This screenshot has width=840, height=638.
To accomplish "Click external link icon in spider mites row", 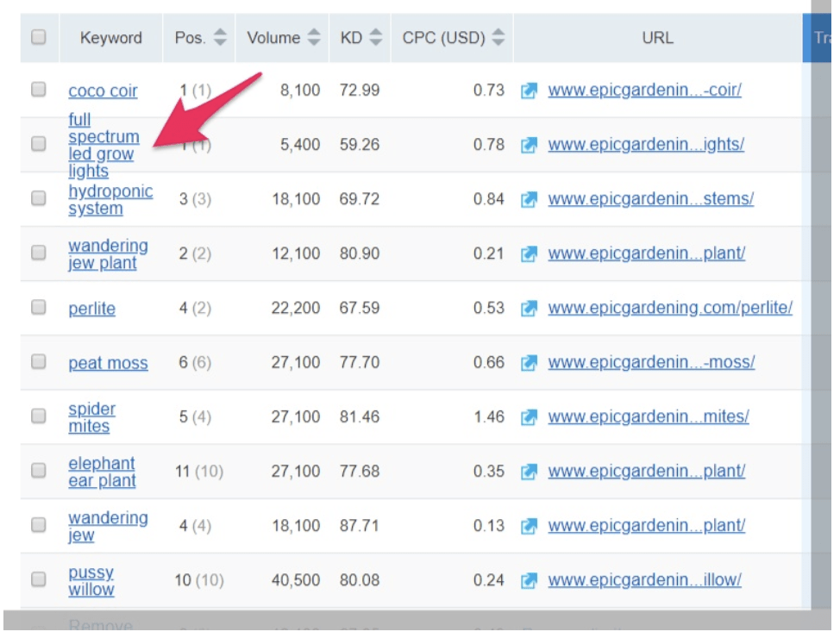I will [529, 417].
